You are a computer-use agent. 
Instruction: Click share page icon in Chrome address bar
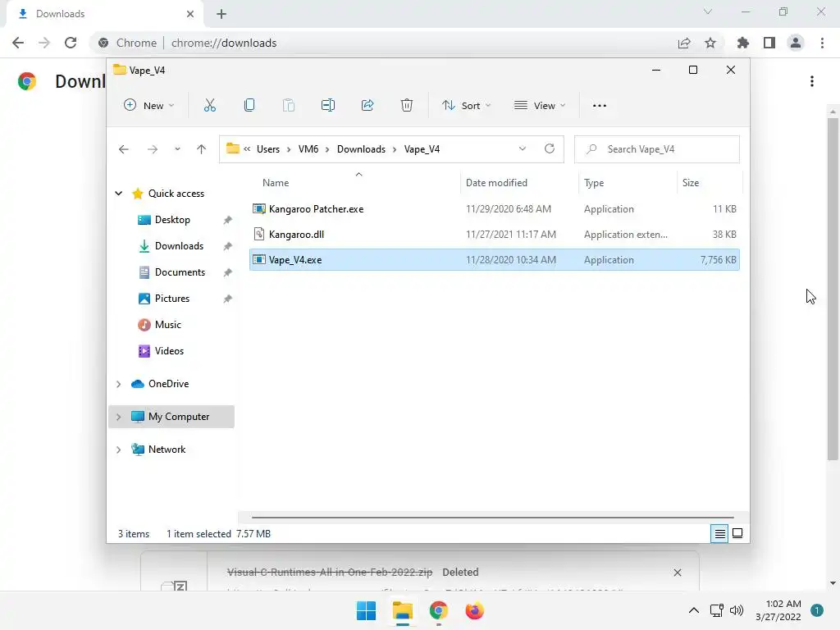click(684, 43)
